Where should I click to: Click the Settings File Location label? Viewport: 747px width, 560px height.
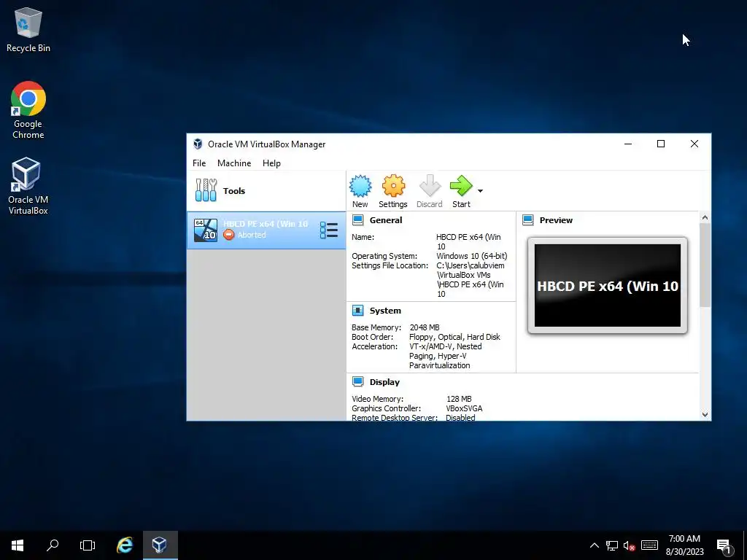tap(390, 265)
